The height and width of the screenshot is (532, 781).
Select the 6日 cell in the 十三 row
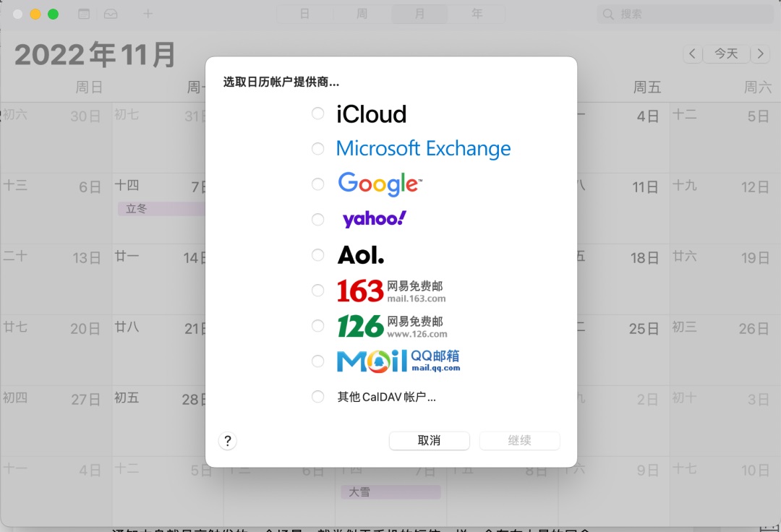56,209
